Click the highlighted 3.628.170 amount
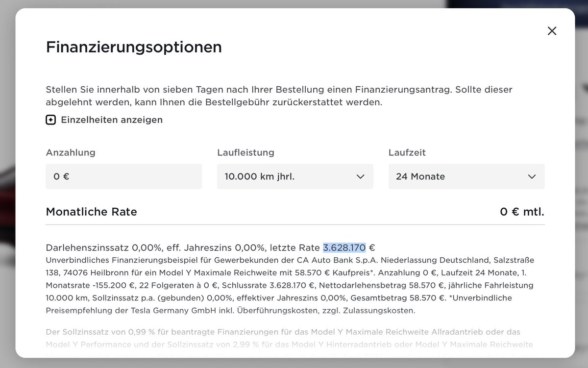The width and height of the screenshot is (588, 368). (344, 248)
